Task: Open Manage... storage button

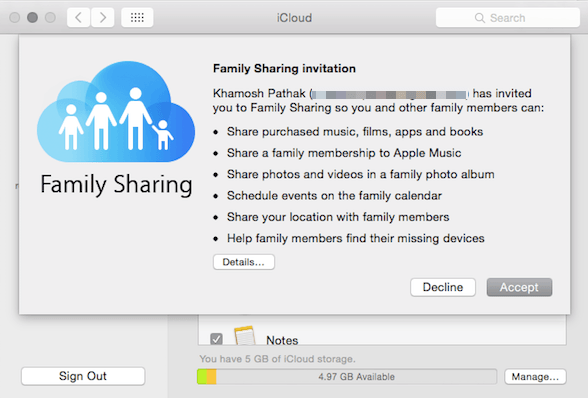Action: [535, 377]
